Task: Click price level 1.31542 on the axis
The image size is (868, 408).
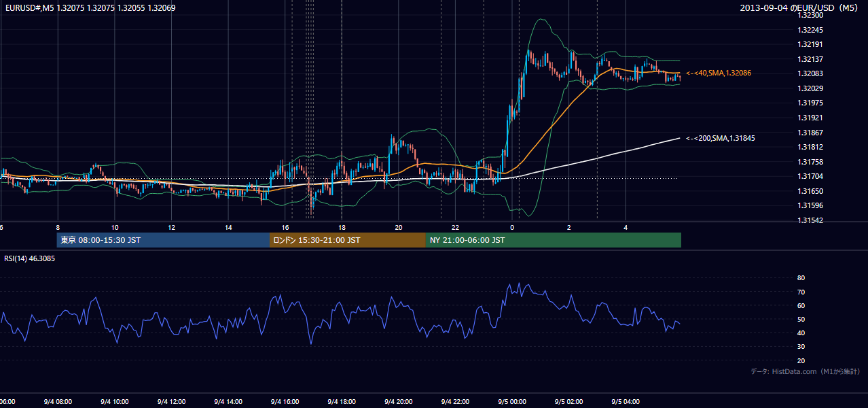Action: coord(810,220)
